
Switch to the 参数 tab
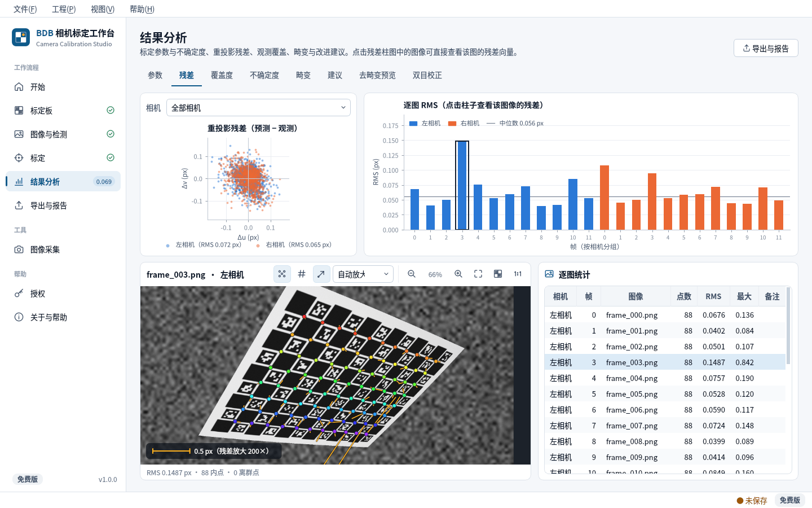coord(155,75)
